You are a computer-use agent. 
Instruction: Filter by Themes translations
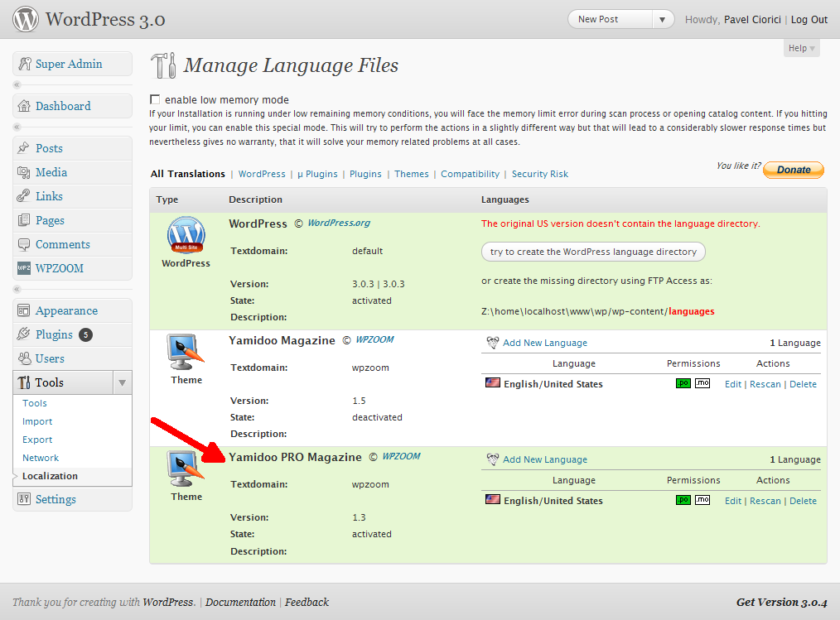[x=412, y=174]
